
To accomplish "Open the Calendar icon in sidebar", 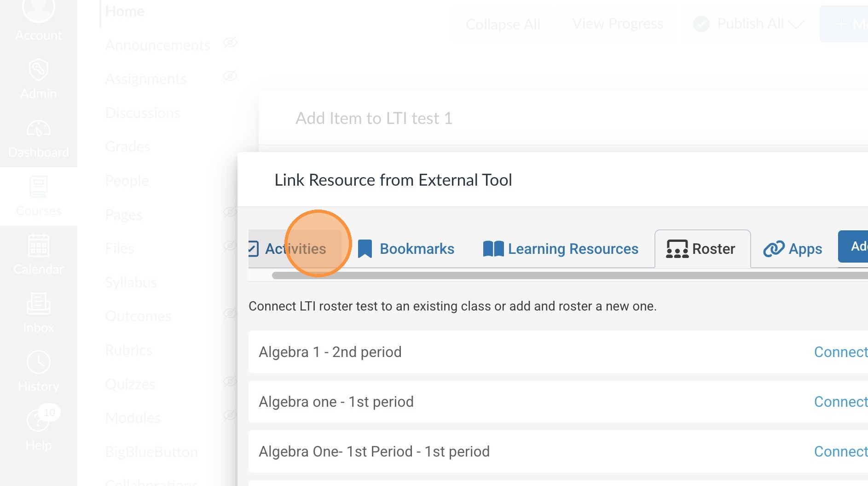I will click(38, 246).
